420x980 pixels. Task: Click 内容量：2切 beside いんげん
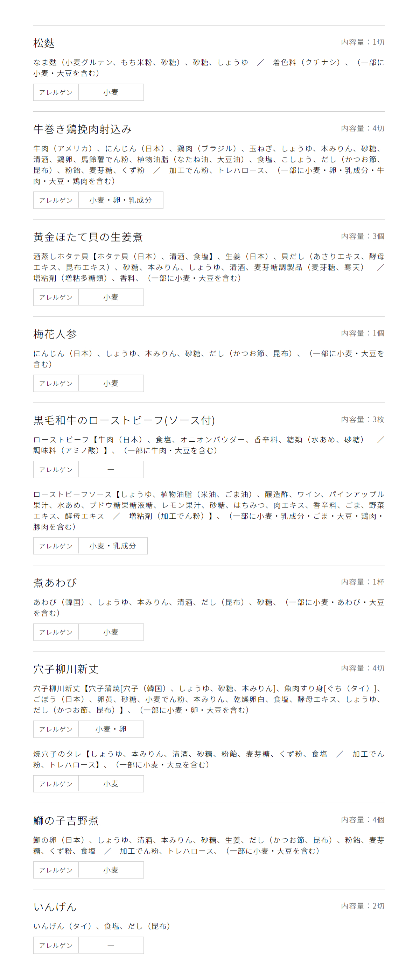click(363, 906)
